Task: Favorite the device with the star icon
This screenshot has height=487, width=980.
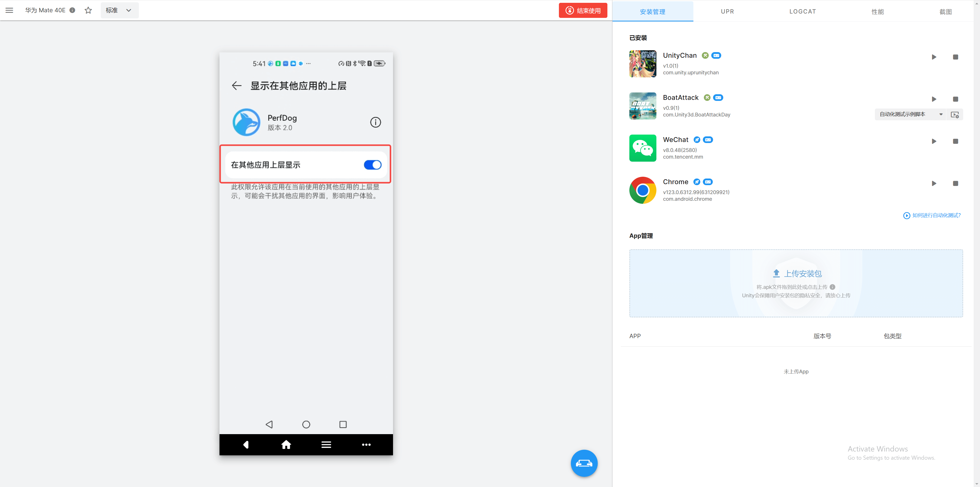Action: [88, 10]
